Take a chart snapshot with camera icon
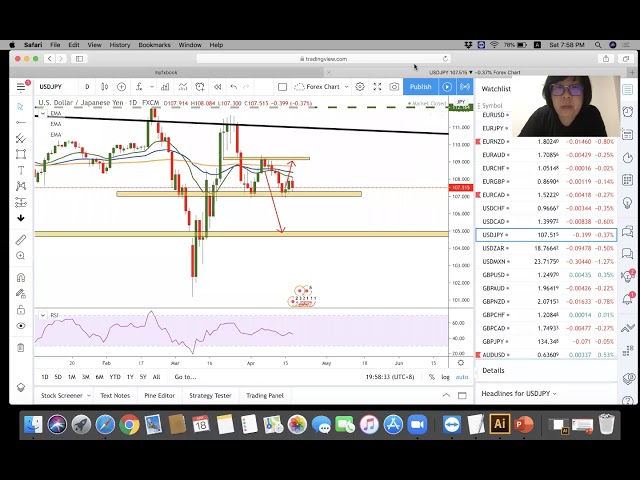This screenshot has height=480, width=640. (395, 87)
